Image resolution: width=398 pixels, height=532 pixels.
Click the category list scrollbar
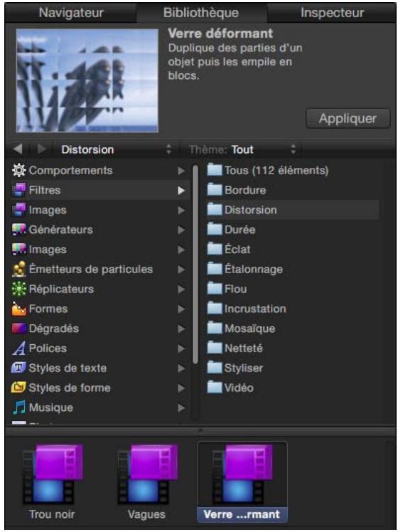tap(195, 265)
